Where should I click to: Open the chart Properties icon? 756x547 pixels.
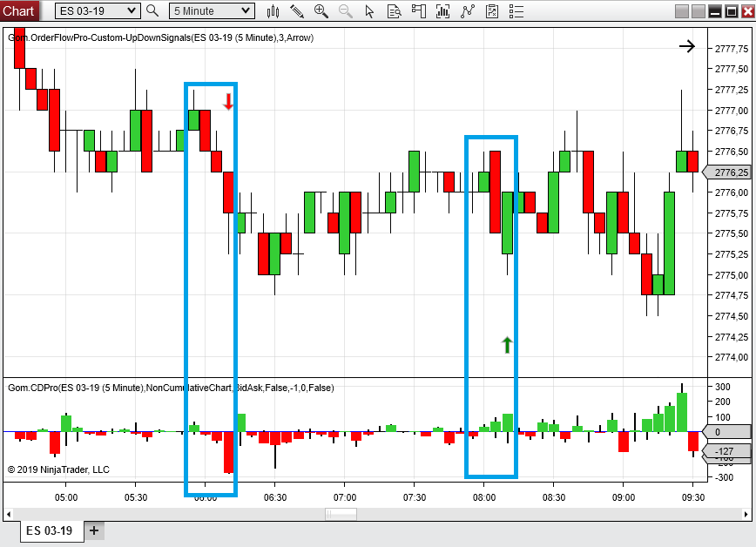point(492,11)
